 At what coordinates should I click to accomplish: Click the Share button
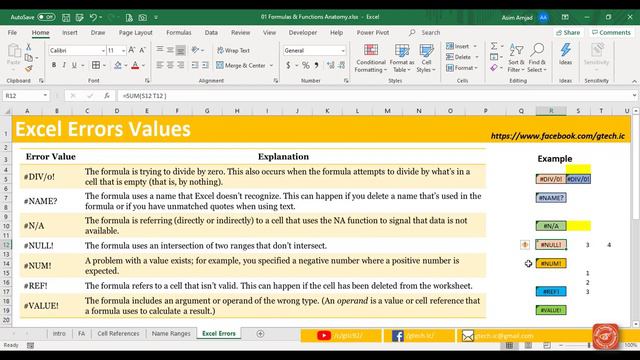tap(568, 33)
